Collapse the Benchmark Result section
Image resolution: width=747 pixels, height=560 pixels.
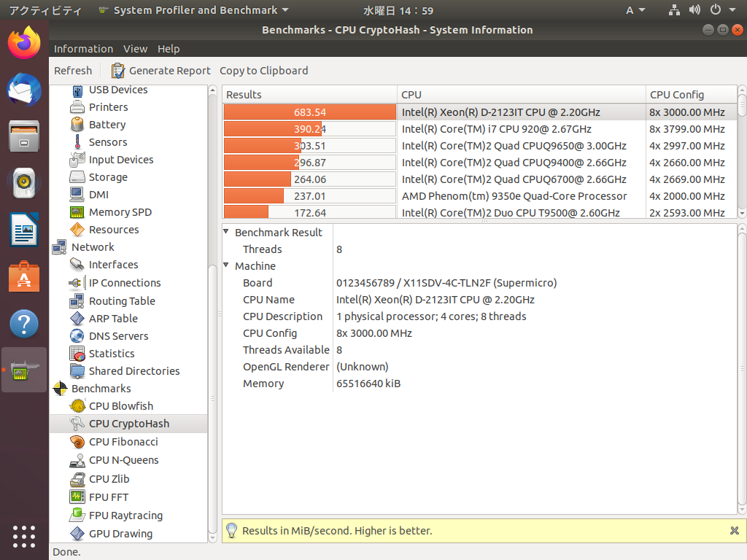click(226, 232)
